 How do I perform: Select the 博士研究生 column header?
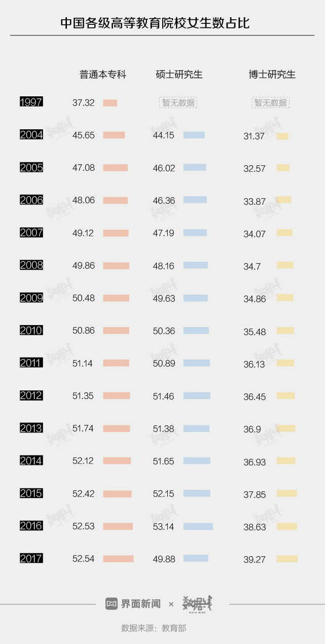click(272, 75)
